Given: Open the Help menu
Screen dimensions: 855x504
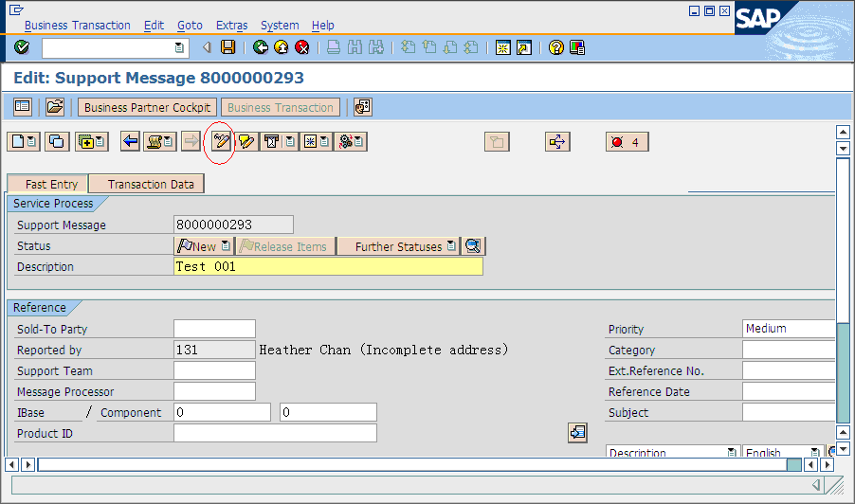Looking at the screenshot, I should point(323,25).
